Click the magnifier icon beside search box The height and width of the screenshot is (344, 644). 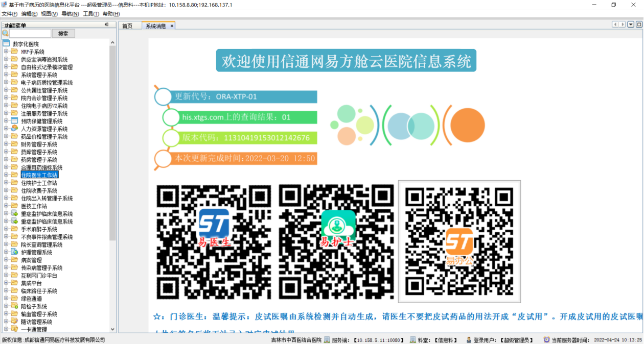(x=5, y=33)
